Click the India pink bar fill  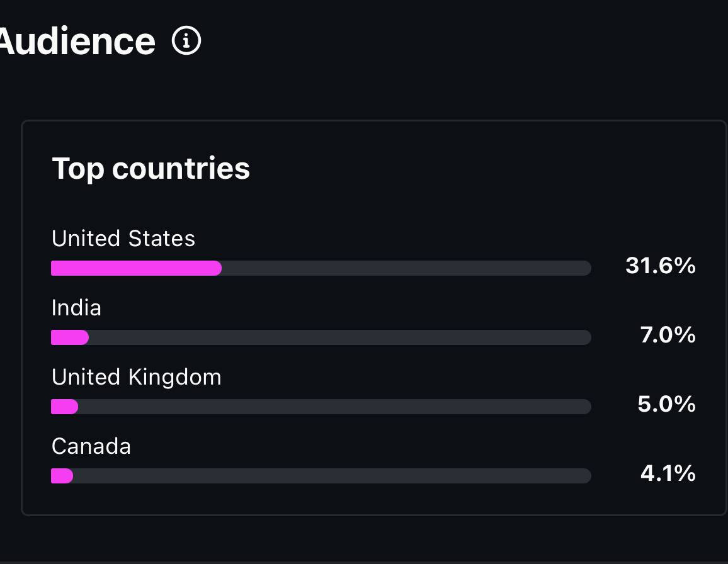click(70, 337)
